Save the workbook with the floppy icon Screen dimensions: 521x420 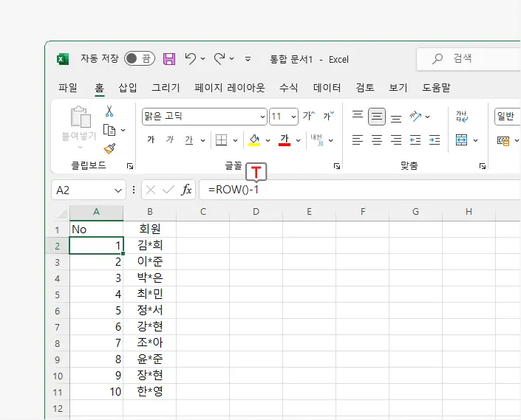click(x=169, y=59)
